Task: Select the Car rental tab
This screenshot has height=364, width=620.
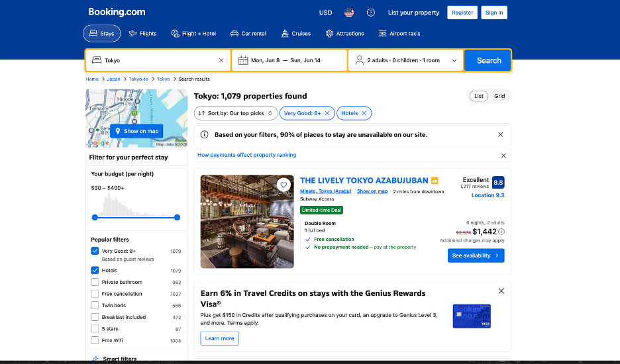Action: pyautogui.click(x=248, y=34)
